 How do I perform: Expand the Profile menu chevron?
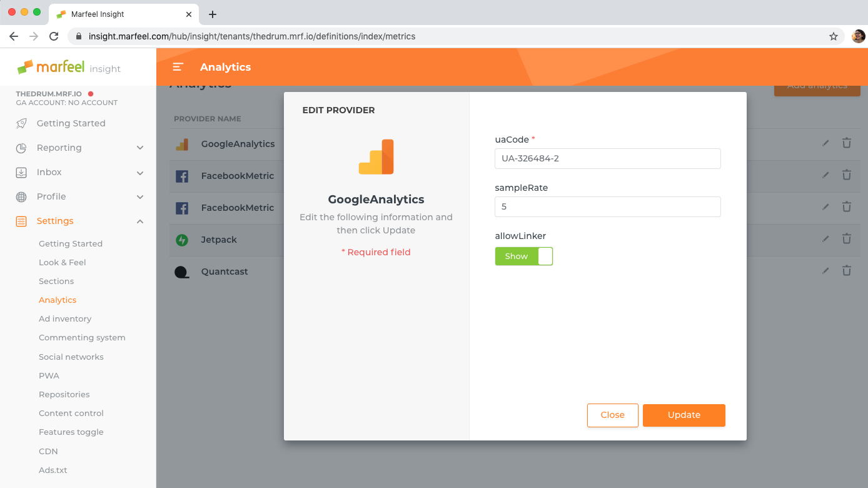coord(140,197)
